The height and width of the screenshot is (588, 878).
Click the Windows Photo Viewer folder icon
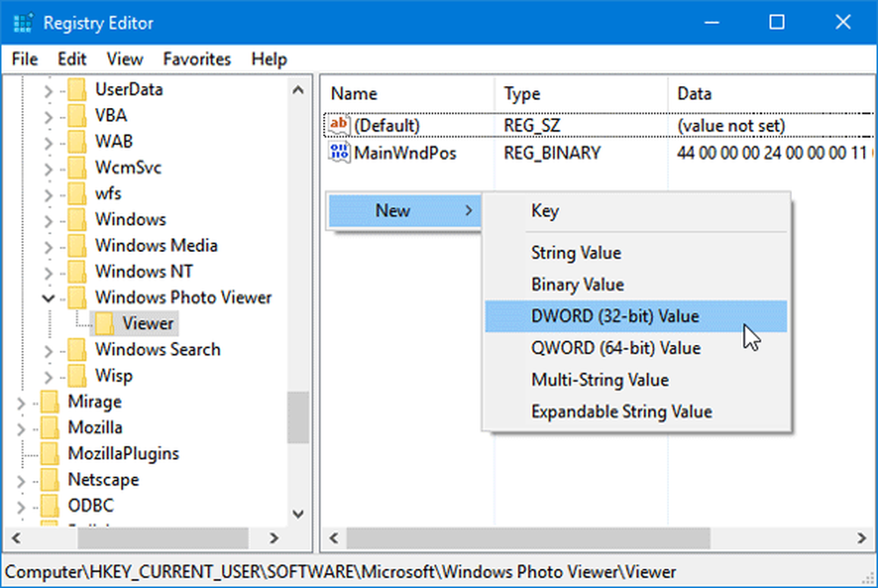coord(78,298)
